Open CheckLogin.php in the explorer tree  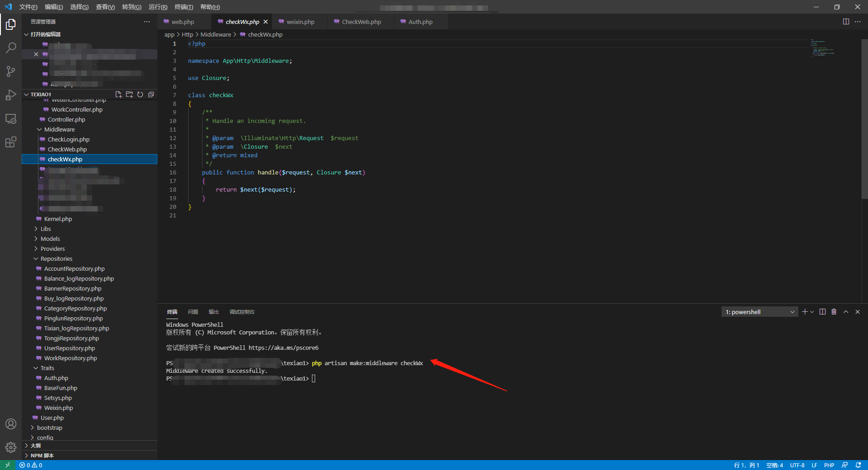(68, 139)
